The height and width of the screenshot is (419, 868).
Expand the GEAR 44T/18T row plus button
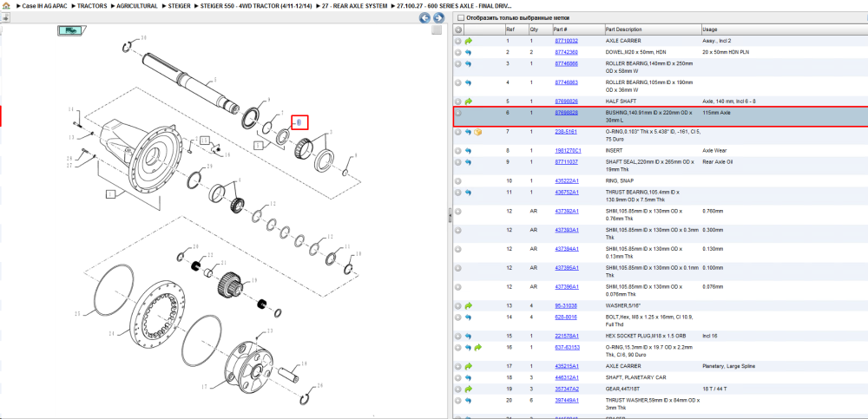[x=458, y=389]
